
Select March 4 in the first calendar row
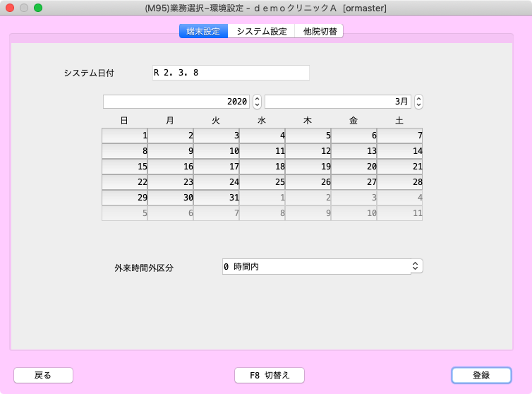[262, 136]
